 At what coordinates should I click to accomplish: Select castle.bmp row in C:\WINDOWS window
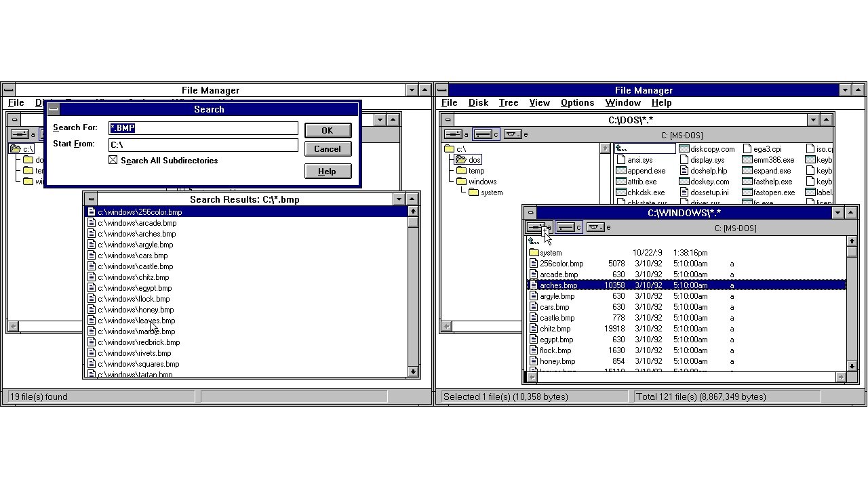pyautogui.click(x=686, y=318)
